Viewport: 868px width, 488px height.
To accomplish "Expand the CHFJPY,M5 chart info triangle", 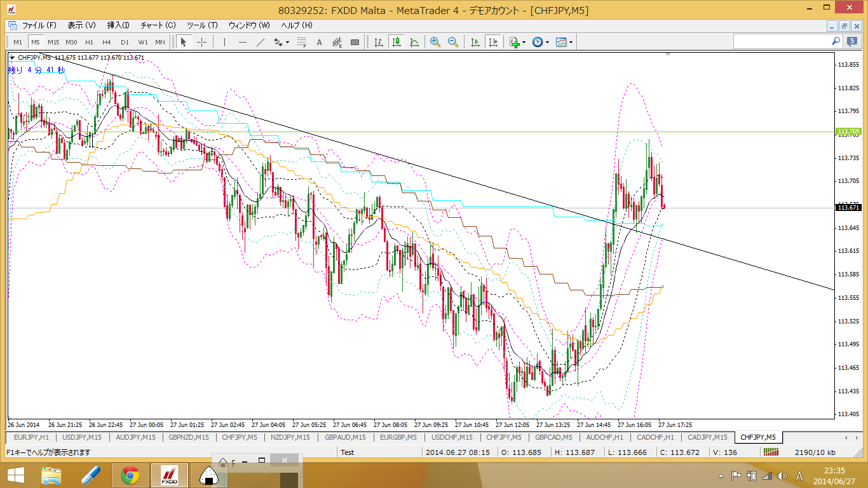I will (12, 57).
